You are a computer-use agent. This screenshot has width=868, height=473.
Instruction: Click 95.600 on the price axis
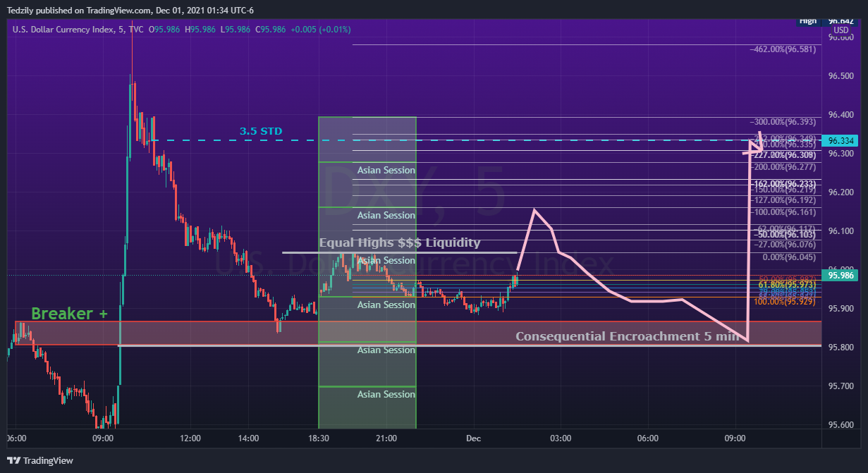coord(841,425)
